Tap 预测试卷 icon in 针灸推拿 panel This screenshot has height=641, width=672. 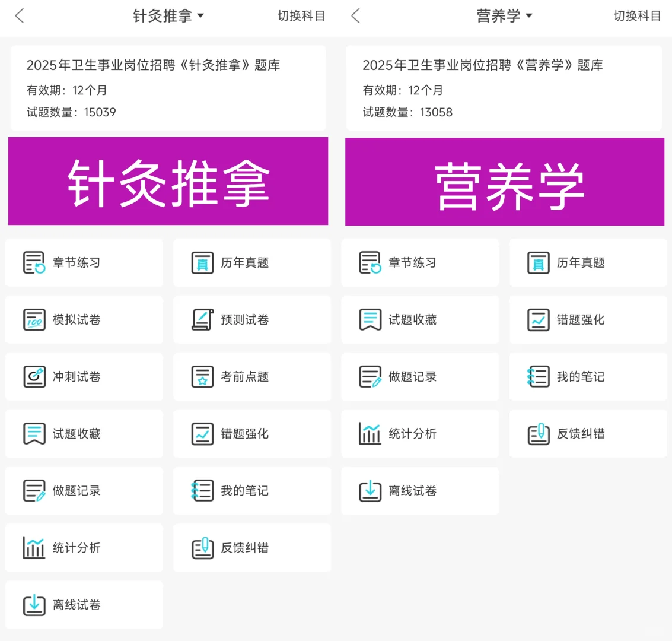pos(202,319)
